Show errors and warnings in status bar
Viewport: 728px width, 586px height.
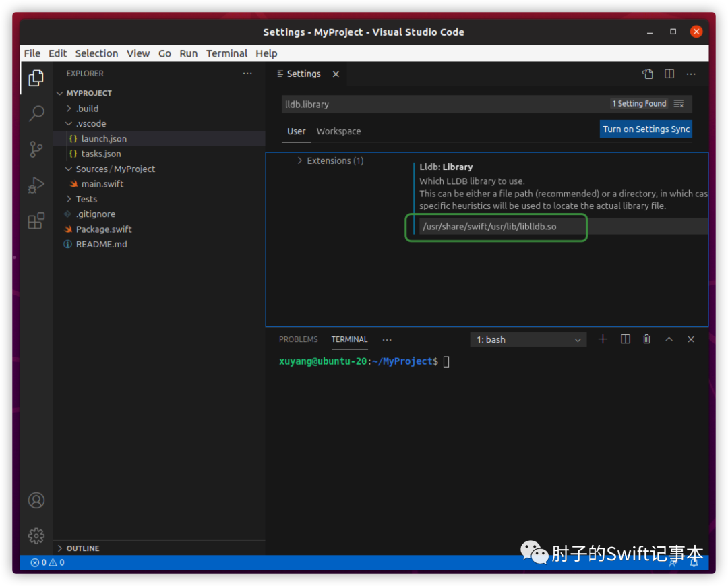(x=47, y=562)
